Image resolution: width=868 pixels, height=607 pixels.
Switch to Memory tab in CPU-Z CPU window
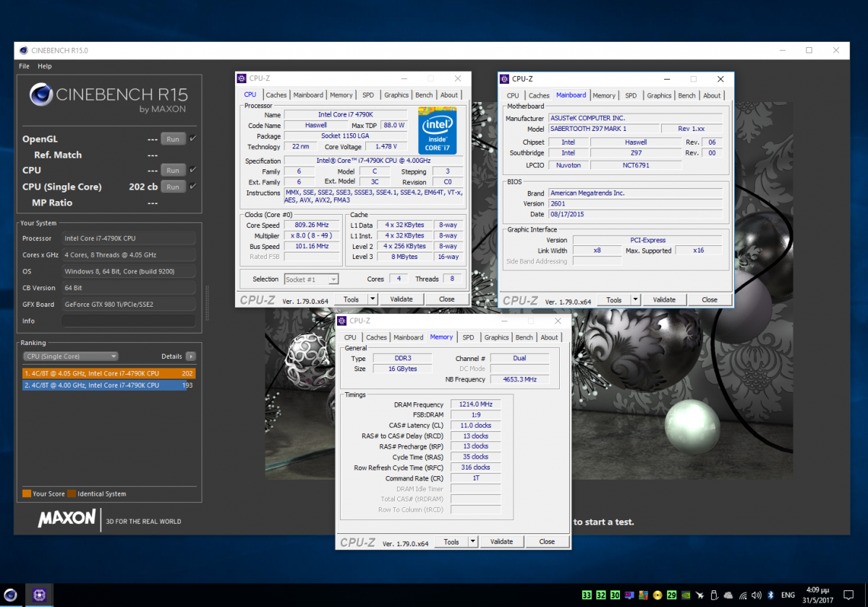point(341,95)
